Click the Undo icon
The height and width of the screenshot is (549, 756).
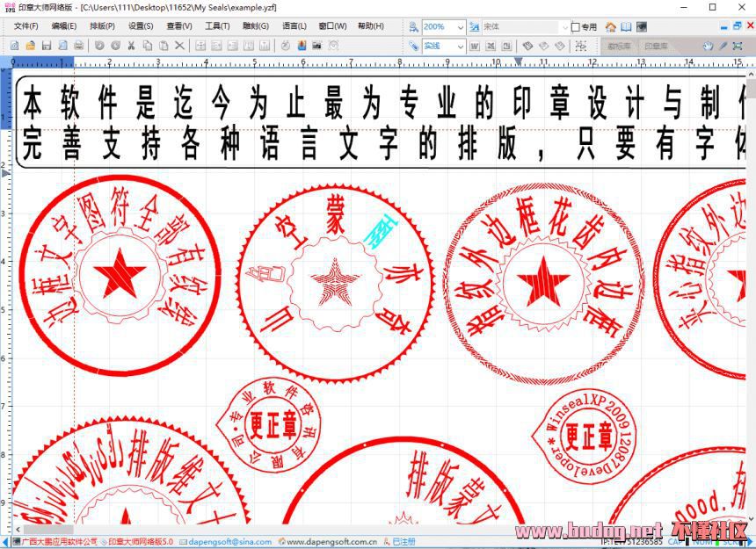tap(100, 46)
